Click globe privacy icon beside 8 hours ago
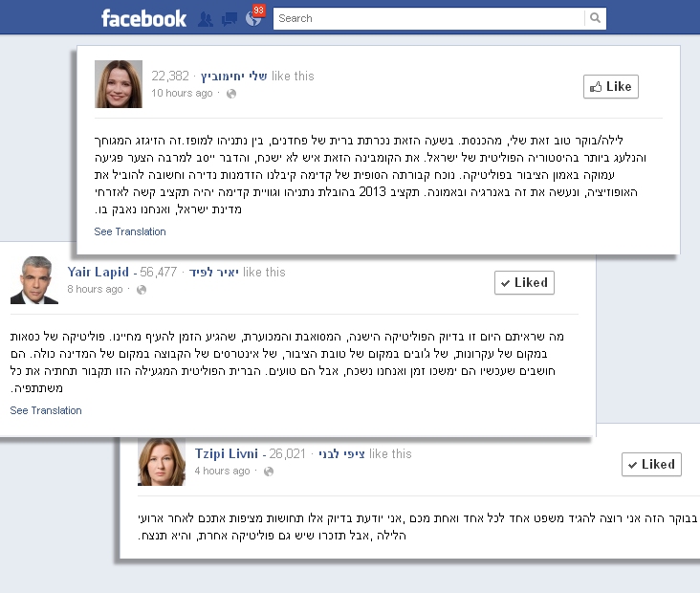 pyautogui.click(x=142, y=290)
